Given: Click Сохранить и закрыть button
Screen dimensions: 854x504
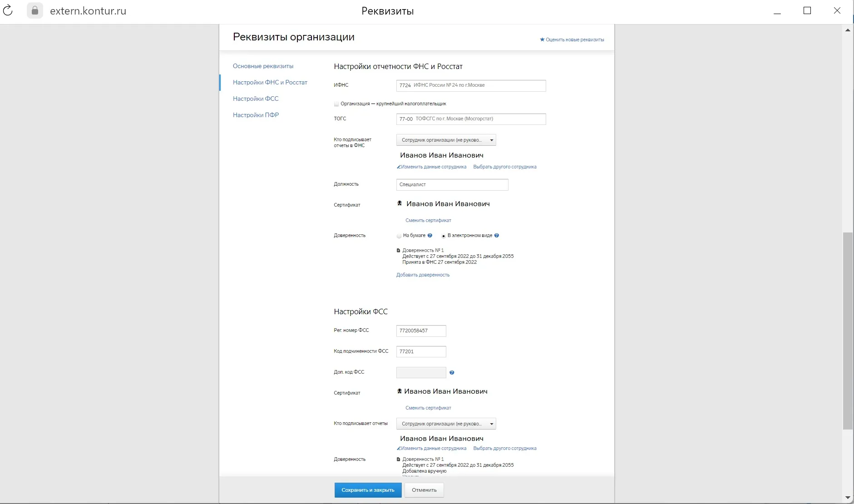Looking at the screenshot, I should pyautogui.click(x=368, y=490).
